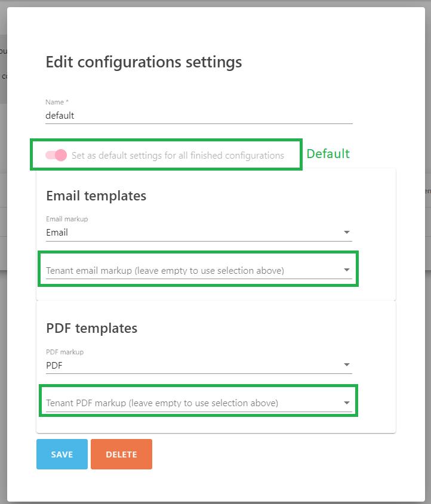The width and height of the screenshot is (431, 504).
Task: Click the 'PDF templates' section heading
Action: pos(92,328)
